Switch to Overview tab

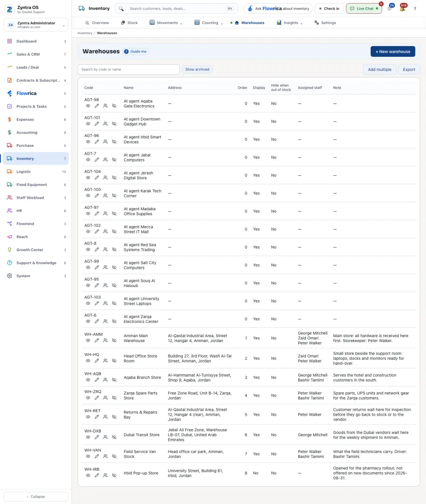97,23
